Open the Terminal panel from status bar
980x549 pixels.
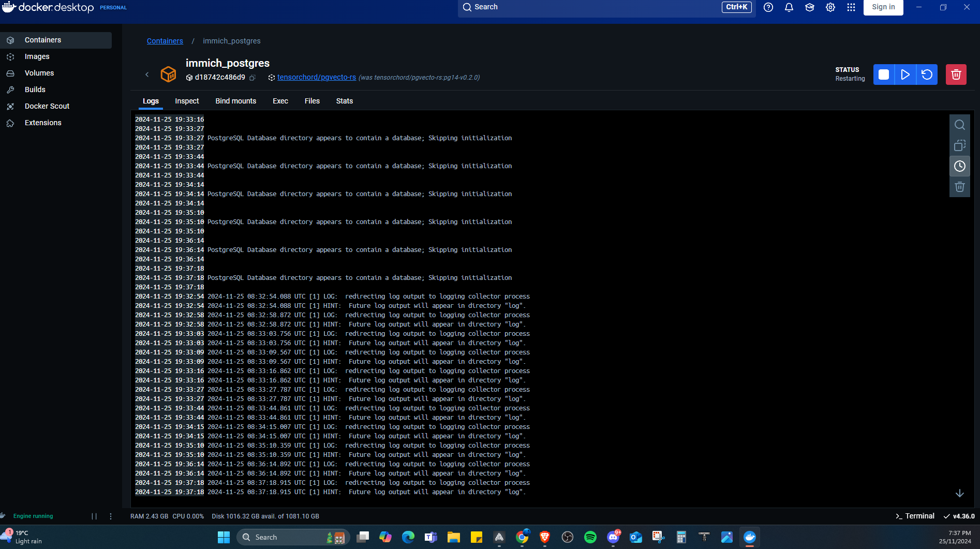(x=915, y=516)
